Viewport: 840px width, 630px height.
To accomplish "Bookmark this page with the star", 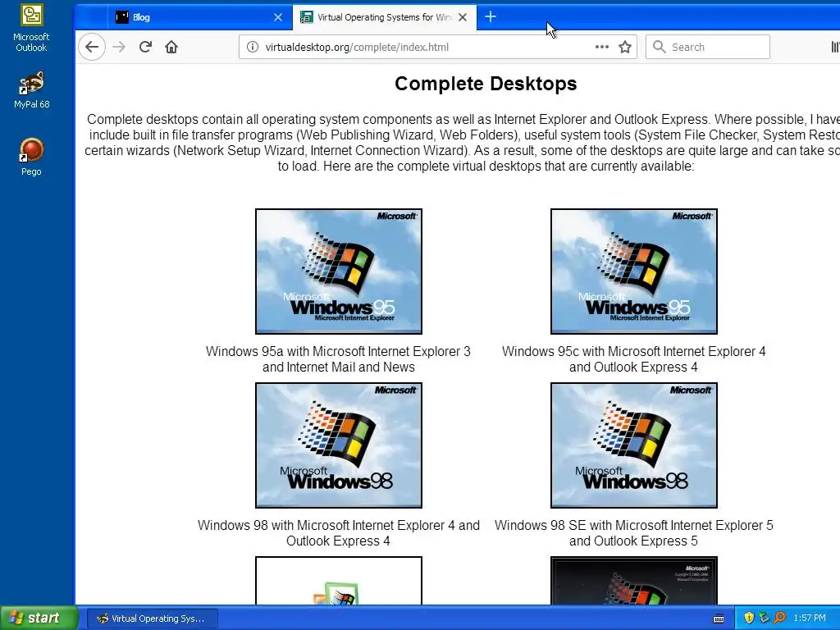I will pyautogui.click(x=624, y=47).
